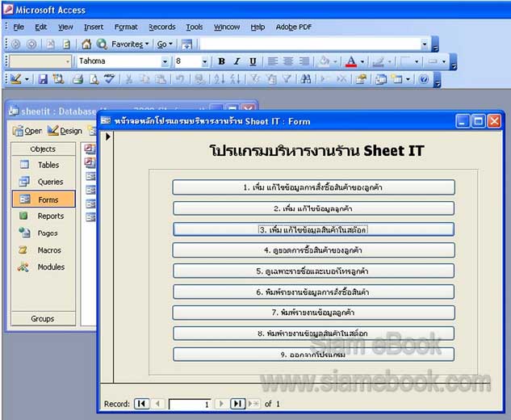Toggle Align Left
This screenshot has width=511, height=420.
272,61
